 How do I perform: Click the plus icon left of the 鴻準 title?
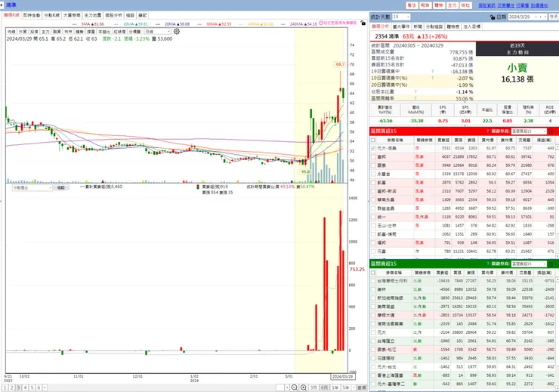tap(2, 5)
